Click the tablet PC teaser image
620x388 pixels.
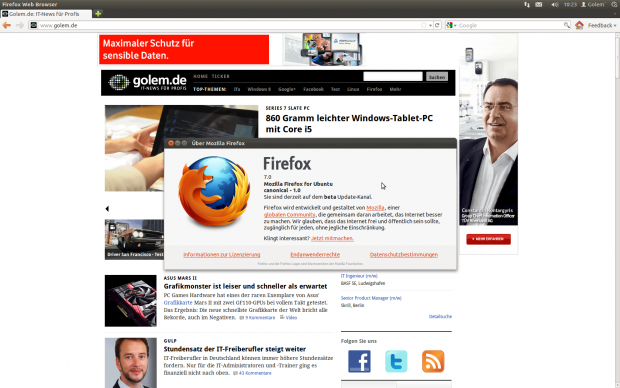coord(181,148)
